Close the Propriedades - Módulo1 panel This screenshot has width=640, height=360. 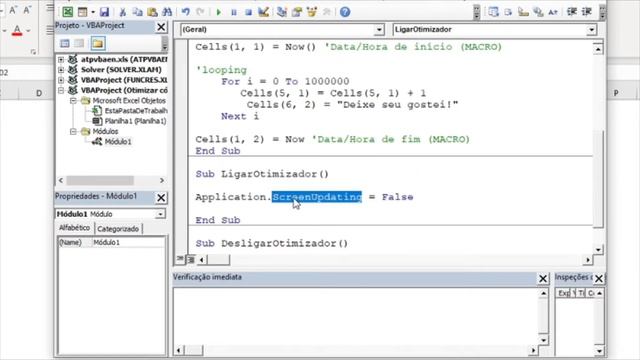[161, 198]
